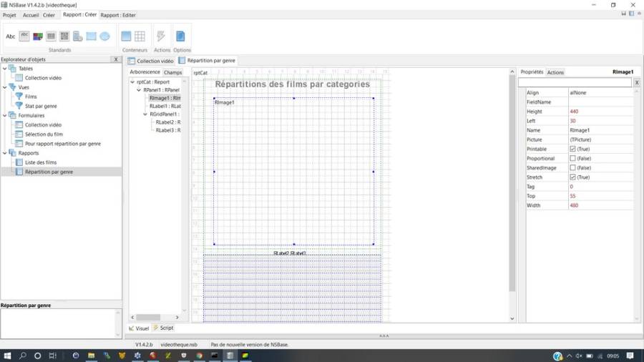Switch to the Champs tab
The width and height of the screenshot is (644, 362).
pos(172,72)
